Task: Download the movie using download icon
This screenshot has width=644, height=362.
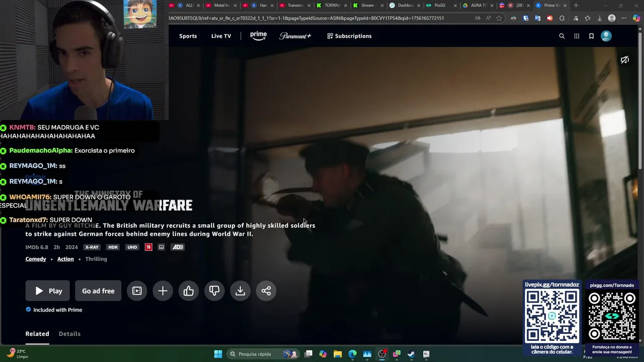Action: click(x=240, y=291)
